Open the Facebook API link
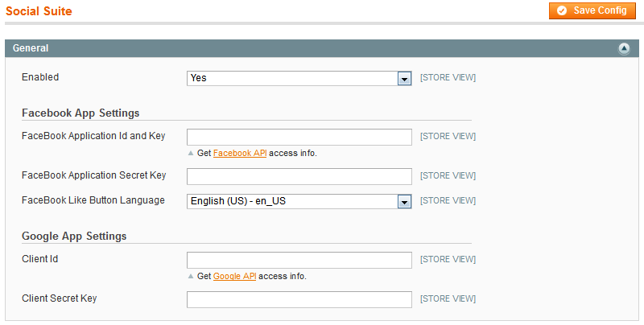Image resolution: width=644 pixels, height=325 pixels. (x=240, y=153)
